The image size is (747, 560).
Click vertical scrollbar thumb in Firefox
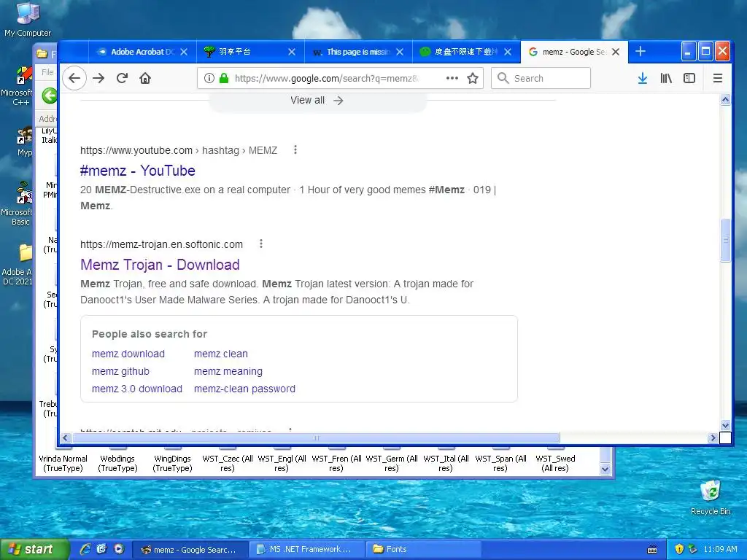pyautogui.click(x=725, y=240)
